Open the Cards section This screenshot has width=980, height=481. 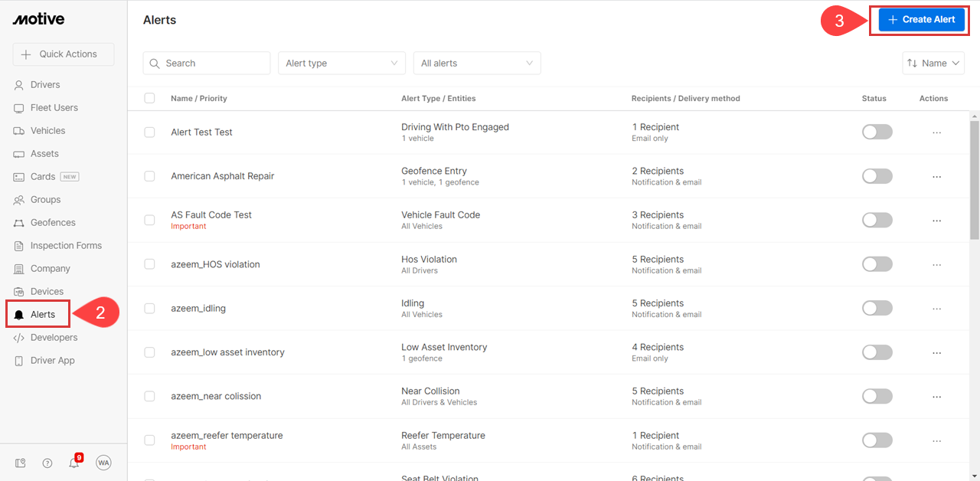coord(43,177)
